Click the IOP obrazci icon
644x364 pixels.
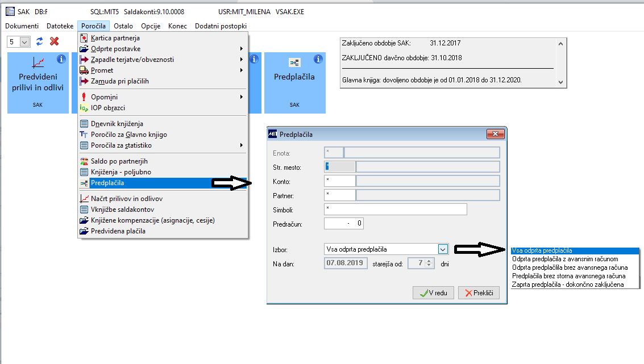coord(84,108)
